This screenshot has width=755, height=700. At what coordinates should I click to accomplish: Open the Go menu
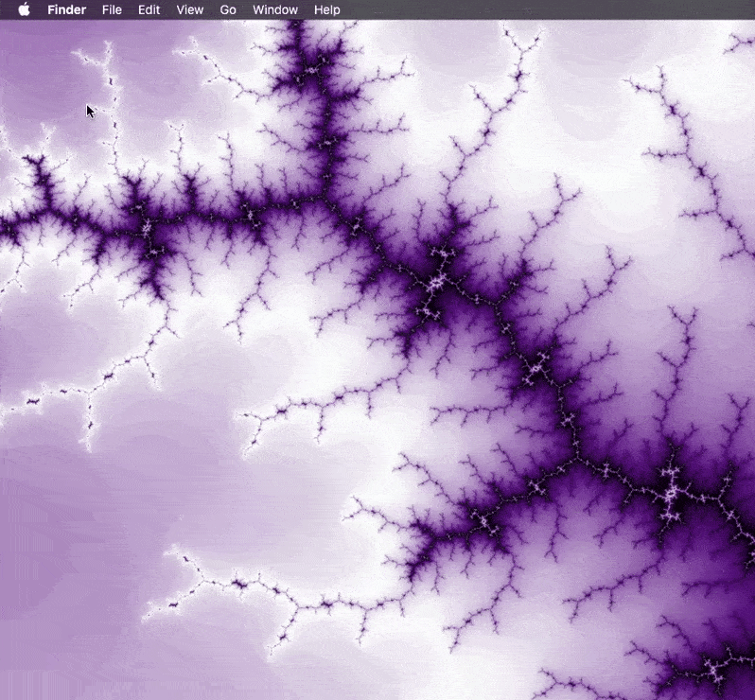pyautogui.click(x=228, y=9)
